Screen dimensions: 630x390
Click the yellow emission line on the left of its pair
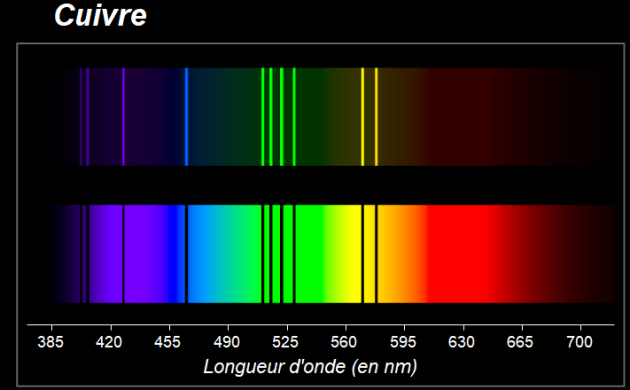(x=362, y=116)
